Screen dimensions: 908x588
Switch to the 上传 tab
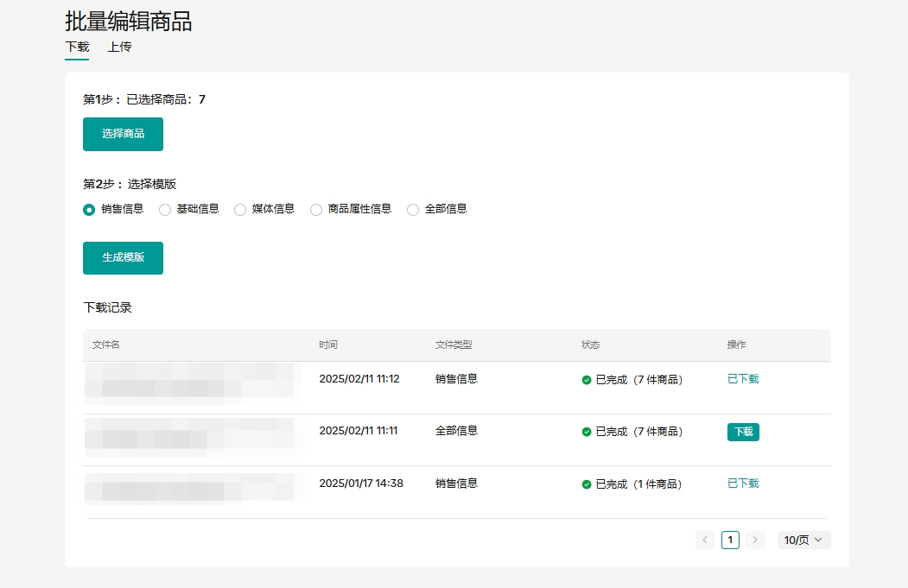[119, 47]
